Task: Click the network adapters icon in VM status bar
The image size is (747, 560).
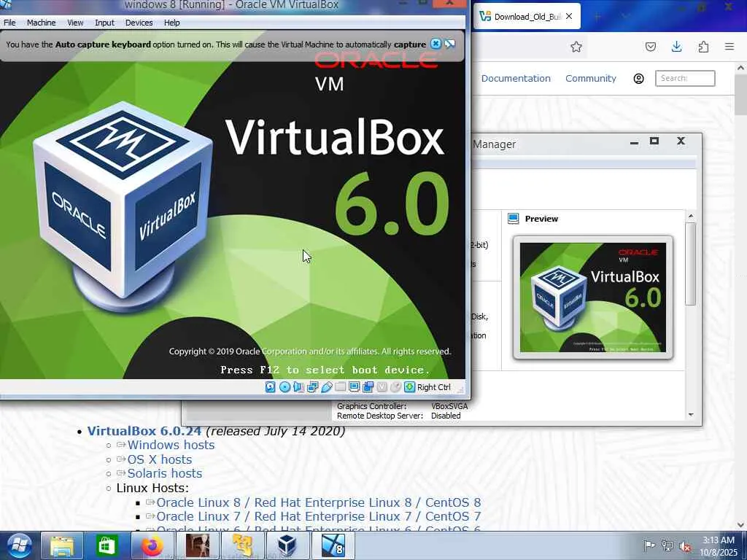Action: (312, 387)
